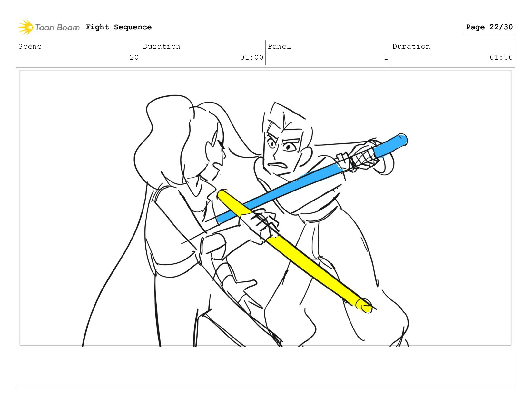This screenshot has width=532, height=411.
Task: Click the panel number '1'
Action: 386,57
